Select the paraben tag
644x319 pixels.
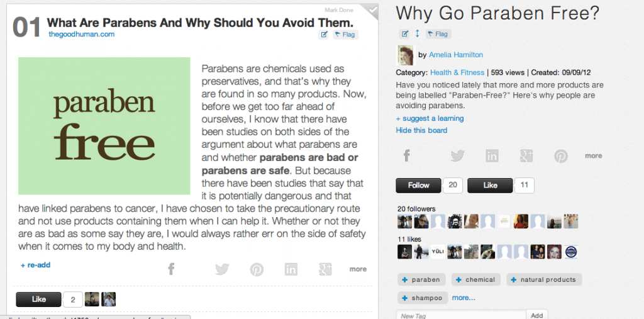point(421,279)
